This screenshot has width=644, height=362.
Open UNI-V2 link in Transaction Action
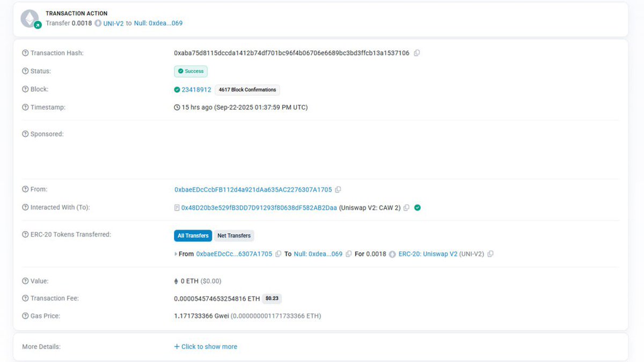point(113,24)
